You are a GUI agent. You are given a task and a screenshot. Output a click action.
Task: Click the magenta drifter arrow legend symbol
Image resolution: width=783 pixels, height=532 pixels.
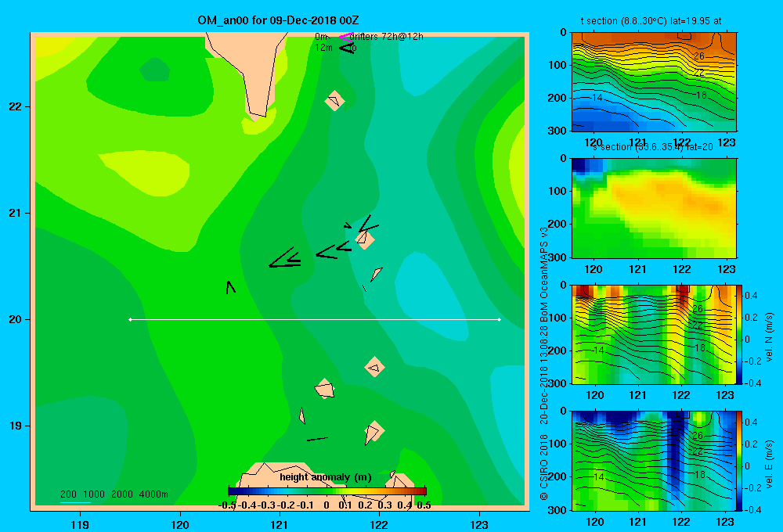coord(346,37)
